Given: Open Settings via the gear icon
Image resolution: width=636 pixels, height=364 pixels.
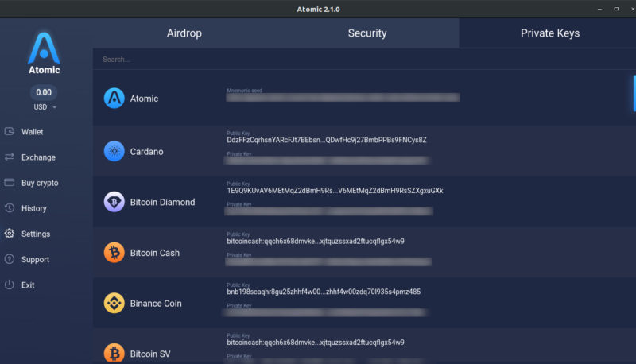Looking at the screenshot, I should (x=10, y=234).
